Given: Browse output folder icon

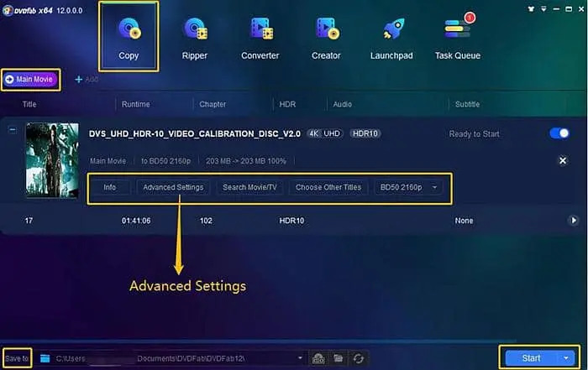Looking at the screenshot, I should pos(339,358).
